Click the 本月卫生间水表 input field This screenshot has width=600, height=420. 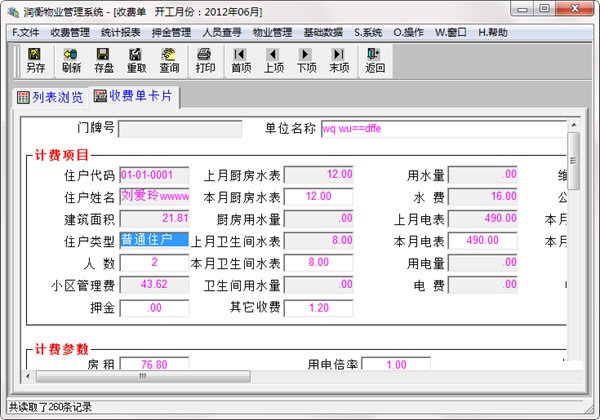click(318, 262)
